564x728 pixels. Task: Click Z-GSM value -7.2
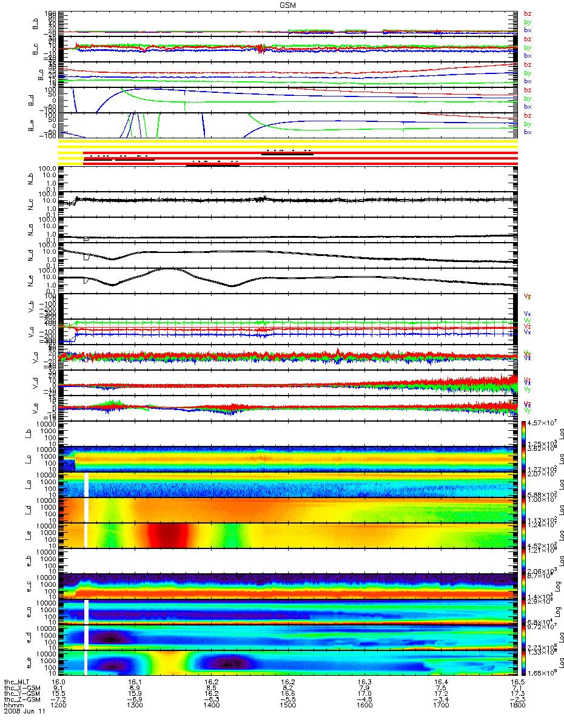coord(58,698)
